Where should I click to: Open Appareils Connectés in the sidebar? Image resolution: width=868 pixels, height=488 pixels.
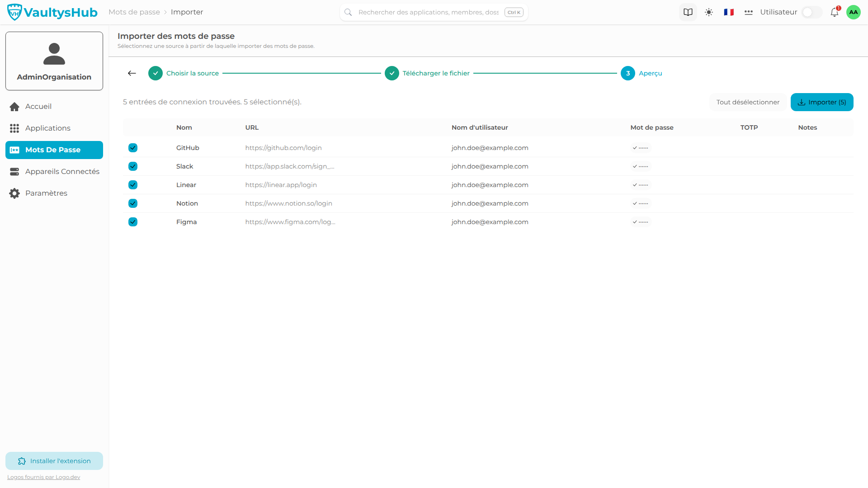[54, 172]
